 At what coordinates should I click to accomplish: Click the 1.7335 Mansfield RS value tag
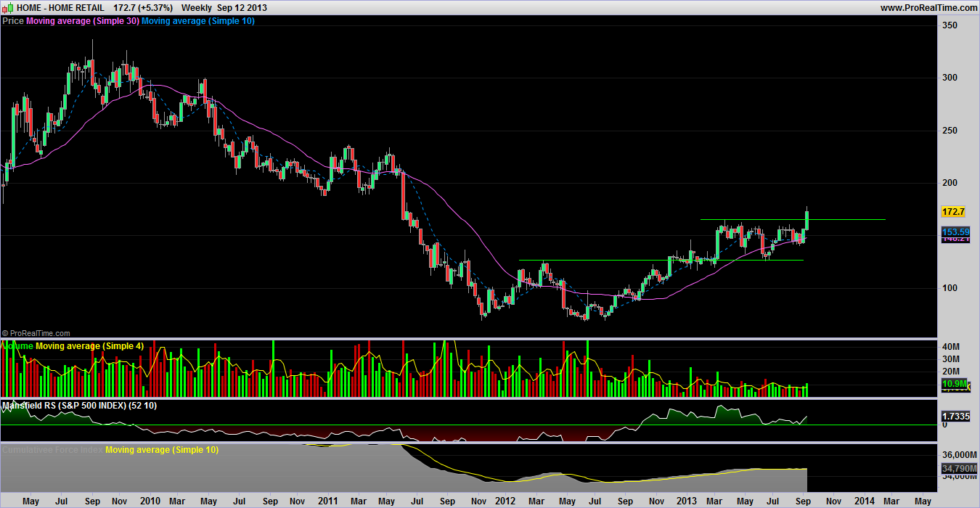(955, 417)
